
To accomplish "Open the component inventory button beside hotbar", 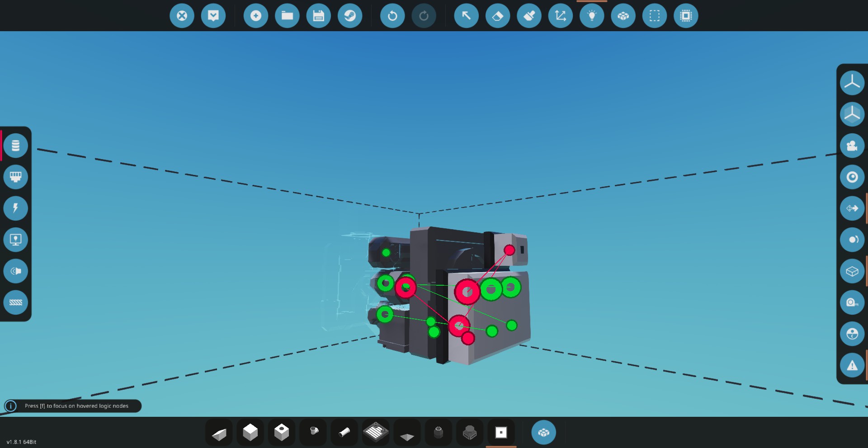I will click(x=543, y=433).
